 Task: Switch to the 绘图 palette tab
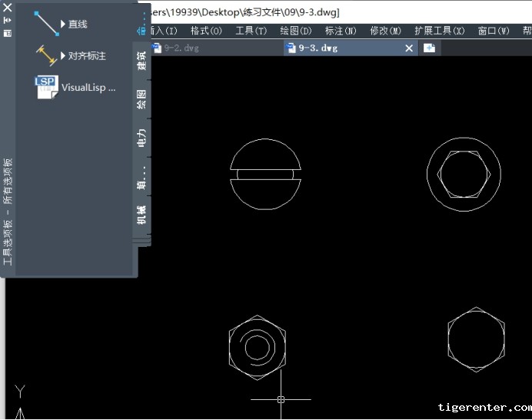(x=141, y=99)
